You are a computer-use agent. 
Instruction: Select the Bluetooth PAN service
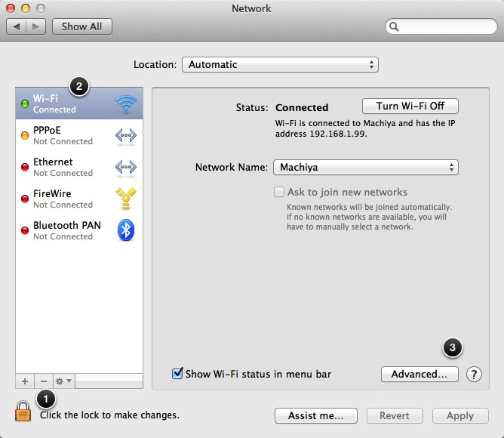click(x=79, y=230)
